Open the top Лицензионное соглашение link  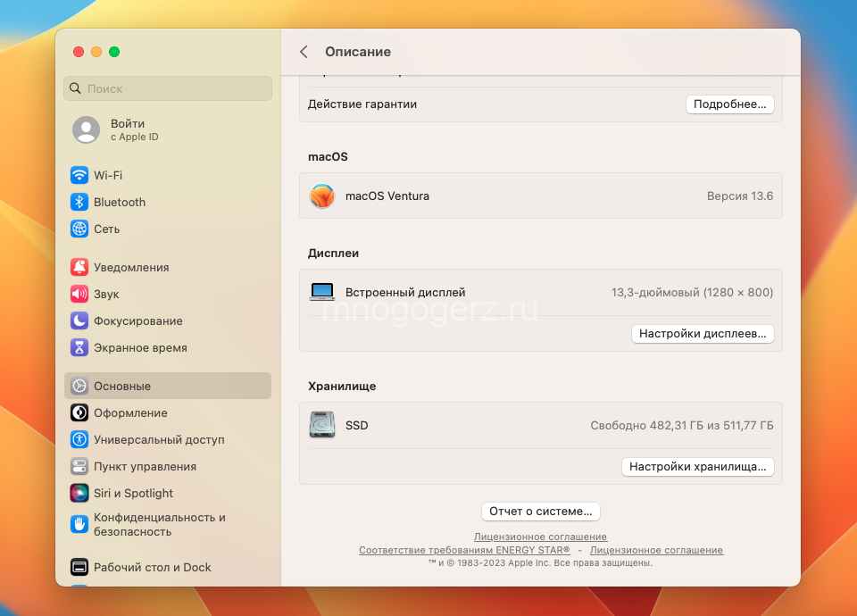point(541,537)
